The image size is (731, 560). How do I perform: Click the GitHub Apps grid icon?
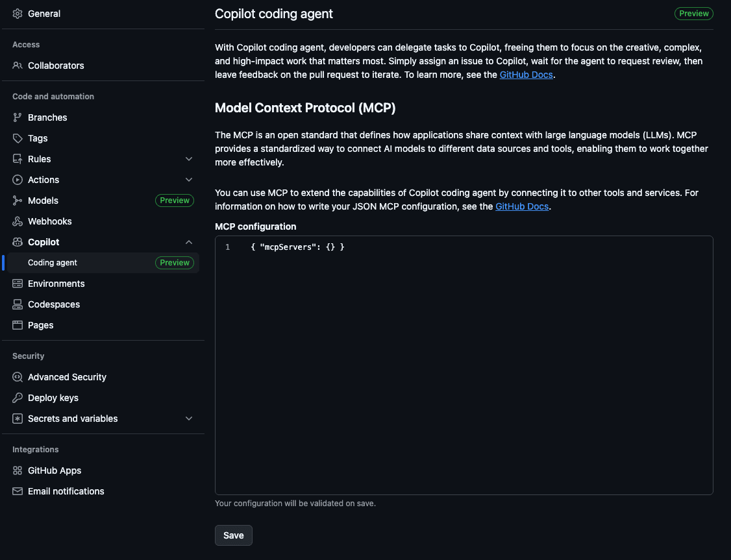click(18, 470)
